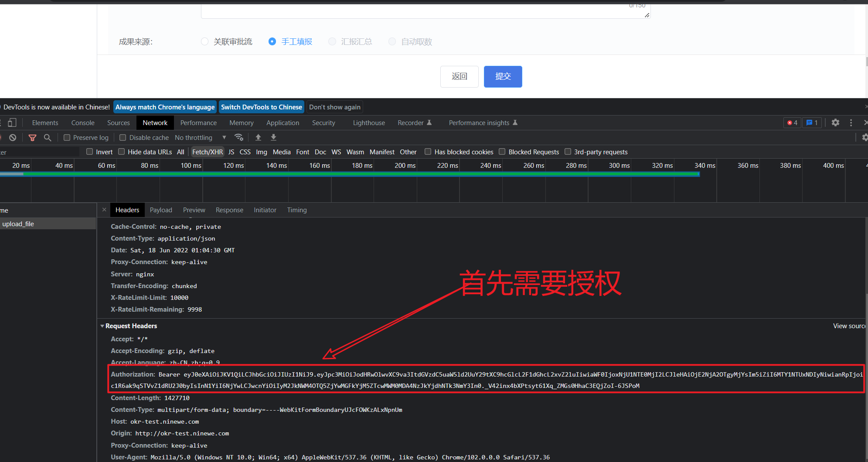This screenshot has height=462, width=868.
Task: Export requests as HAR file
Action: tap(273, 137)
